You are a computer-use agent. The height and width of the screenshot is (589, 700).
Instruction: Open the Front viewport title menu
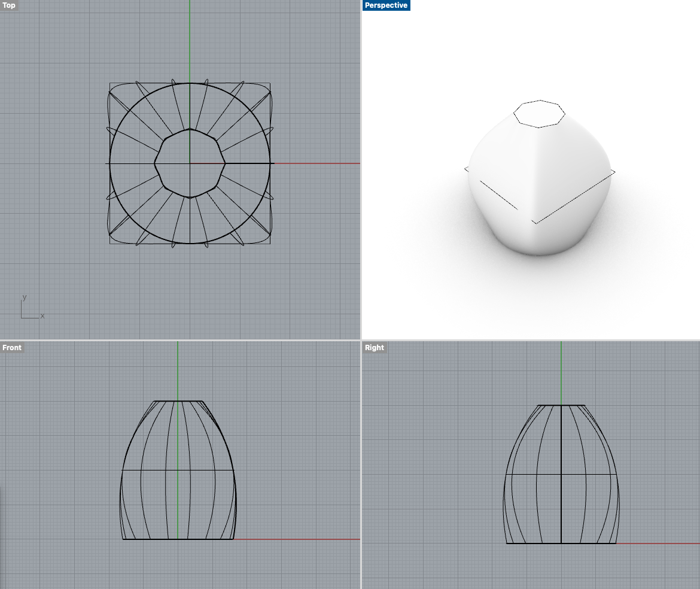(x=12, y=347)
